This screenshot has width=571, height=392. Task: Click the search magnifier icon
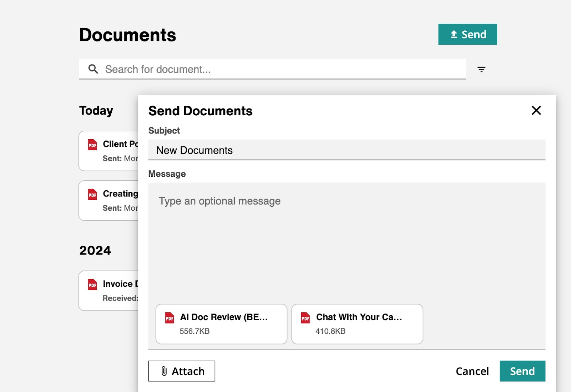click(94, 69)
